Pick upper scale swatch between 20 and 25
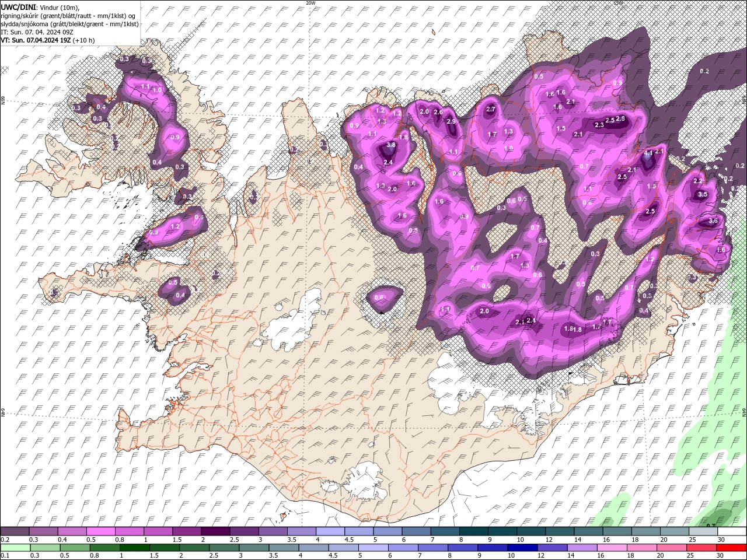The image size is (747, 560). coord(675,531)
